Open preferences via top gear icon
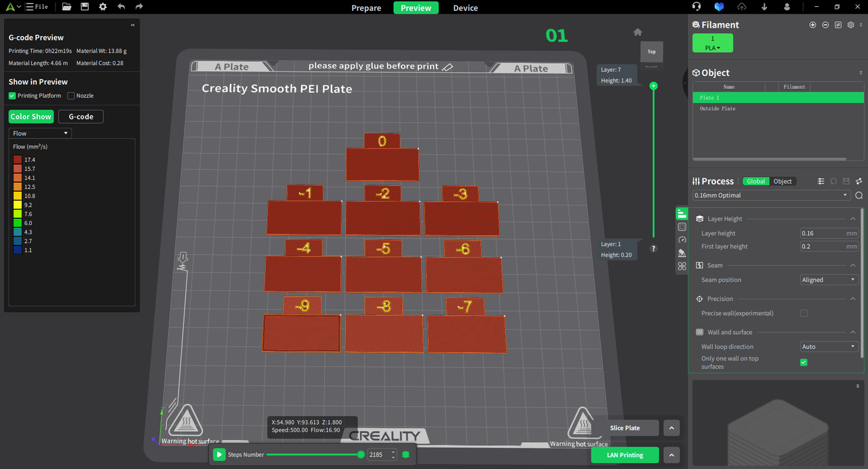 pos(102,7)
